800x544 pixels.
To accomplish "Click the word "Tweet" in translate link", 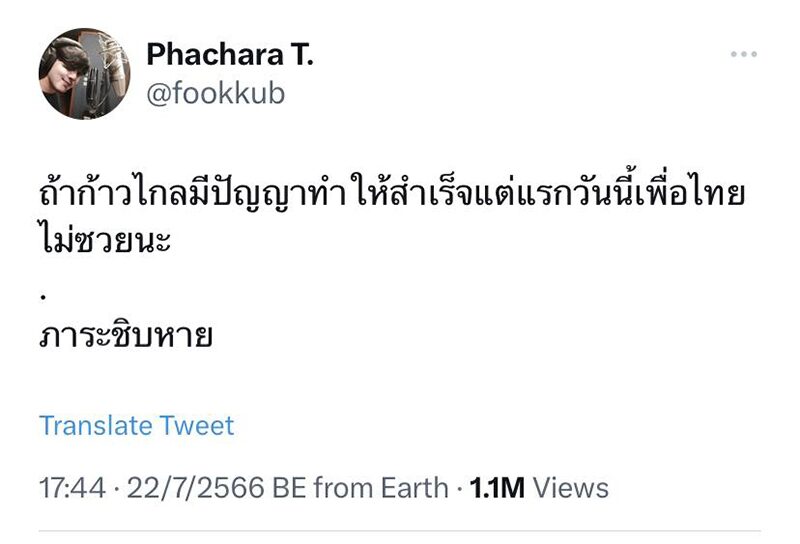I will 196,425.
